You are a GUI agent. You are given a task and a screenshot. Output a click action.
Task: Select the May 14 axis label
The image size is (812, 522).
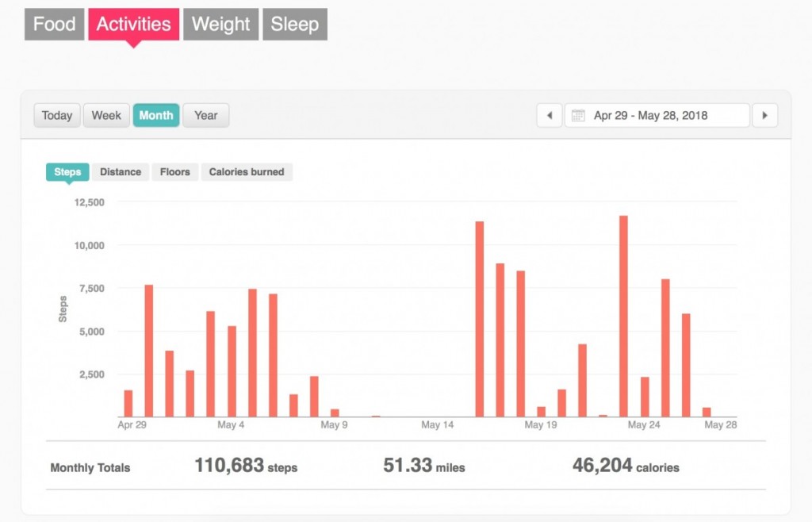(439, 424)
